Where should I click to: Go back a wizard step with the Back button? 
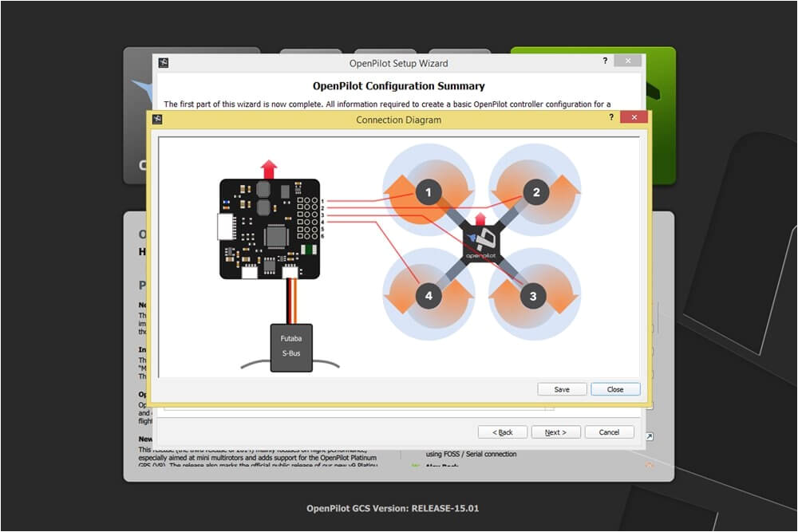(x=503, y=432)
